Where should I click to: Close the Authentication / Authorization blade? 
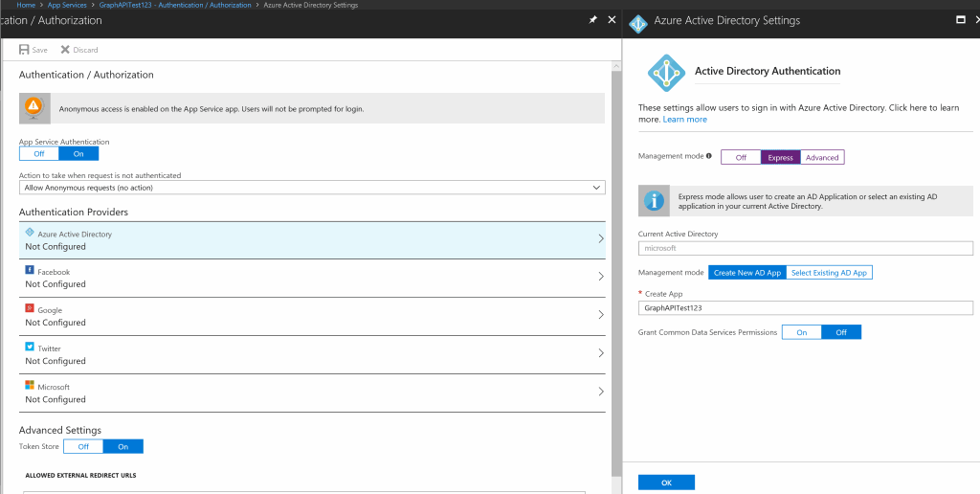pos(612,20)
